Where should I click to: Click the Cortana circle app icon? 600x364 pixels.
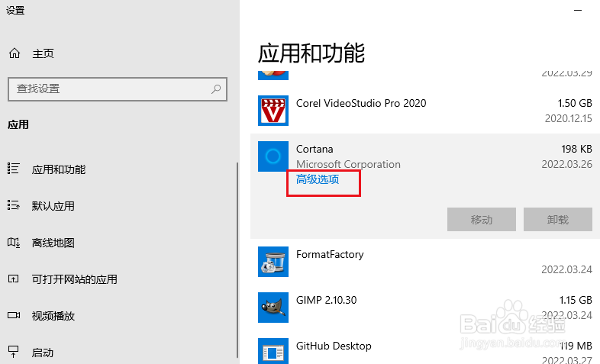tap(273, 156)
